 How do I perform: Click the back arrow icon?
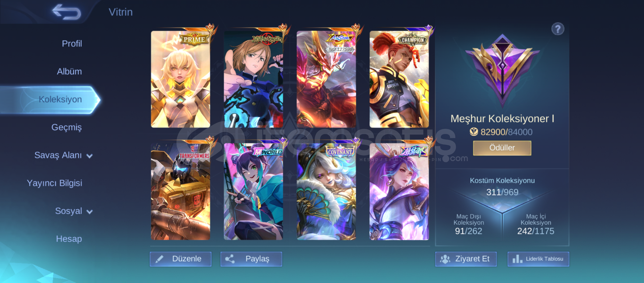pos(66,12)
